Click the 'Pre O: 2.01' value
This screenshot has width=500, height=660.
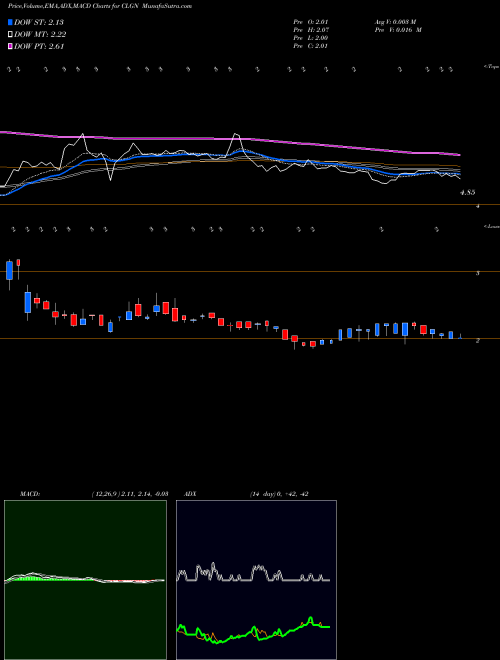click(311, 21)
